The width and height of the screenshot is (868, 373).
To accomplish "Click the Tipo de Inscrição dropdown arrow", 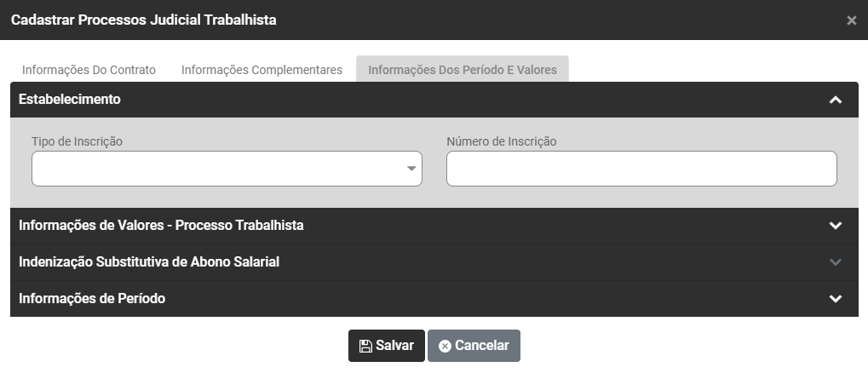I will coord(412,169).
